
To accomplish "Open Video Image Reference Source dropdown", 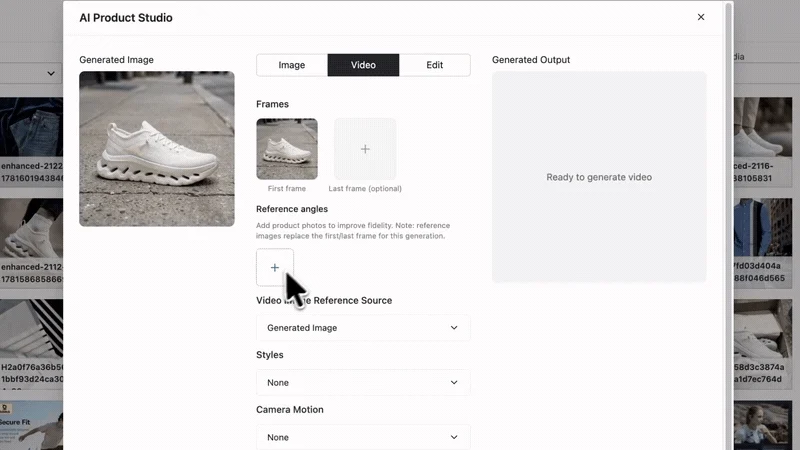I will [x=363, y=328].
